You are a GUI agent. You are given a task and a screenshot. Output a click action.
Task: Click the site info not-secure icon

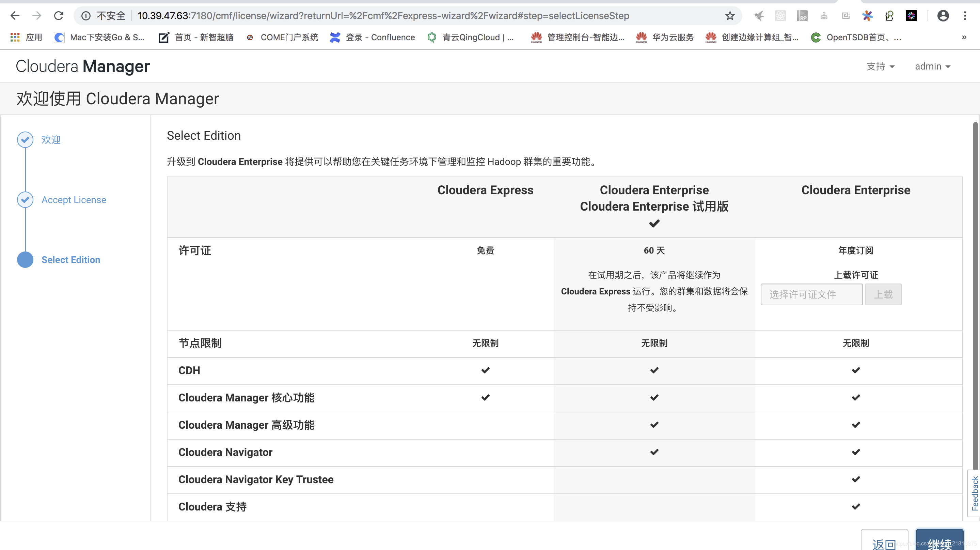(x=86, y=16)
